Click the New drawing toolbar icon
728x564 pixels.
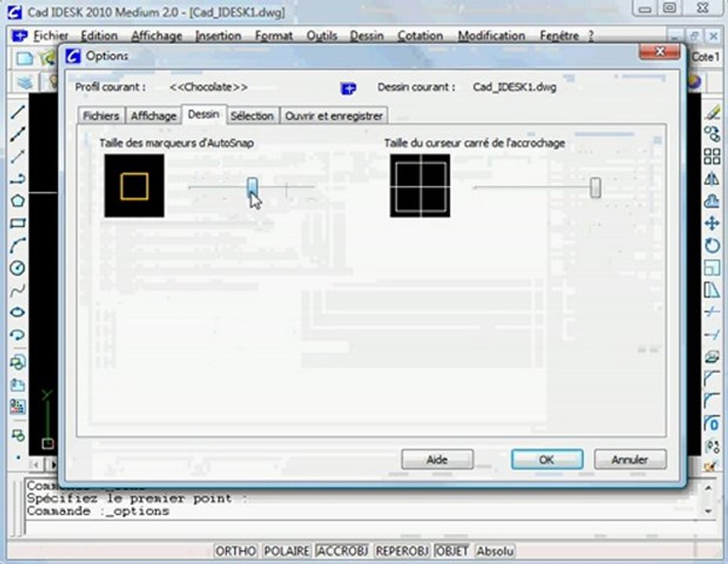(24, 59)
